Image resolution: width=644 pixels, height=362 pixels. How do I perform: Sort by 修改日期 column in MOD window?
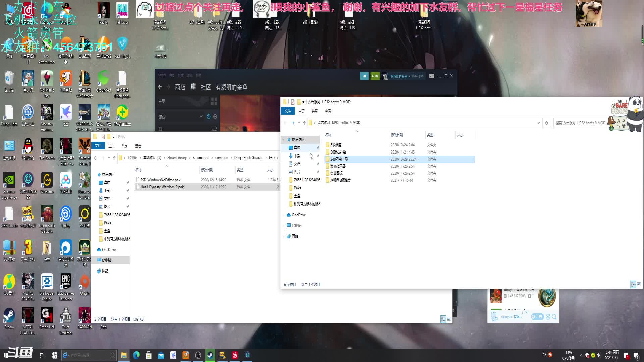(397, 135)
